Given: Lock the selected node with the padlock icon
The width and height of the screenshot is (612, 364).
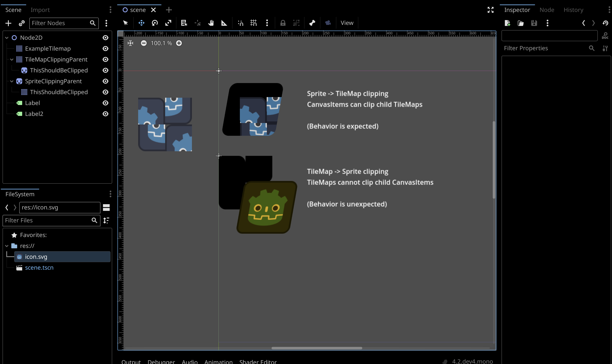Looking at the screenshot, I should coord(283,23).
